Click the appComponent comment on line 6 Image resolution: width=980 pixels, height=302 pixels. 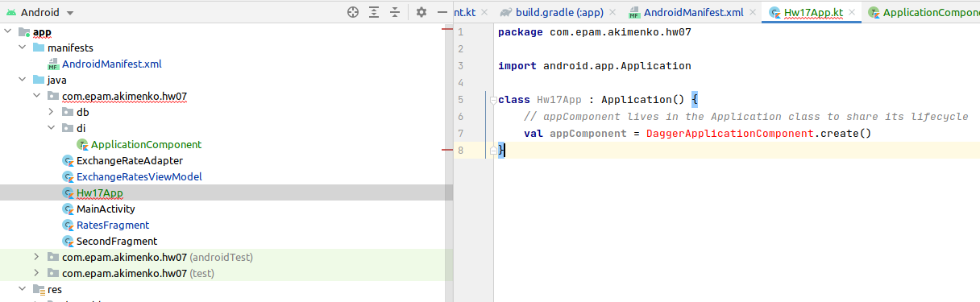[x=745, y=117]
